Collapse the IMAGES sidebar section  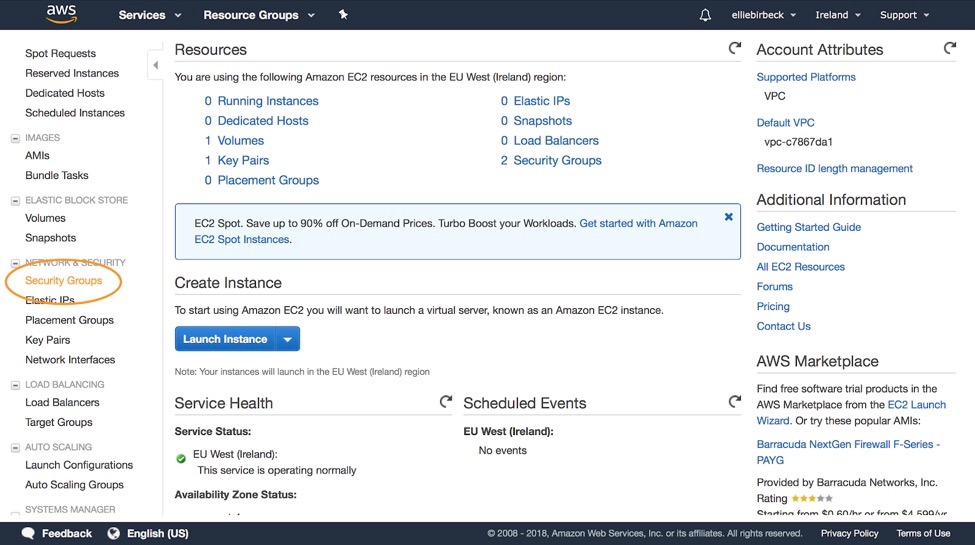[16, 138]
